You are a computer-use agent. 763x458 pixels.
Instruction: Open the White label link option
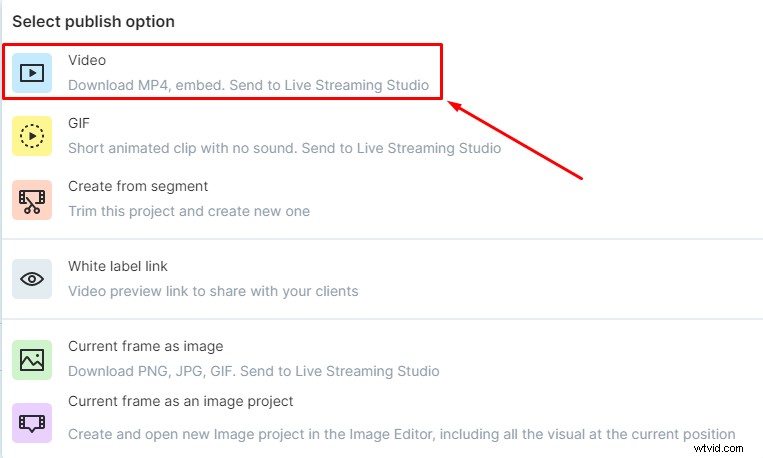pos(118,266)
